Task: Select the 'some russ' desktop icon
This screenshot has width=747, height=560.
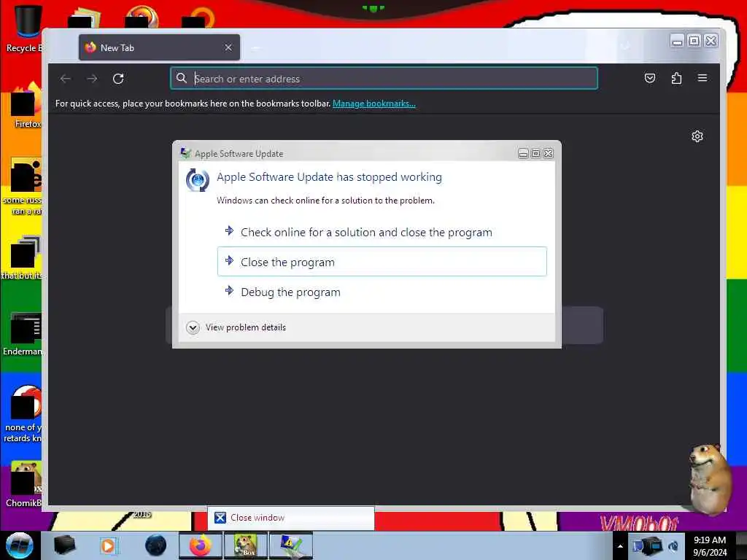Action: 23,186
